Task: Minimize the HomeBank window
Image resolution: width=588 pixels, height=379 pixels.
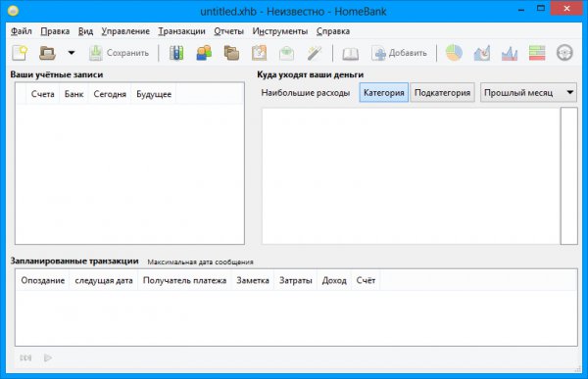Action: (x=521, y=10)
